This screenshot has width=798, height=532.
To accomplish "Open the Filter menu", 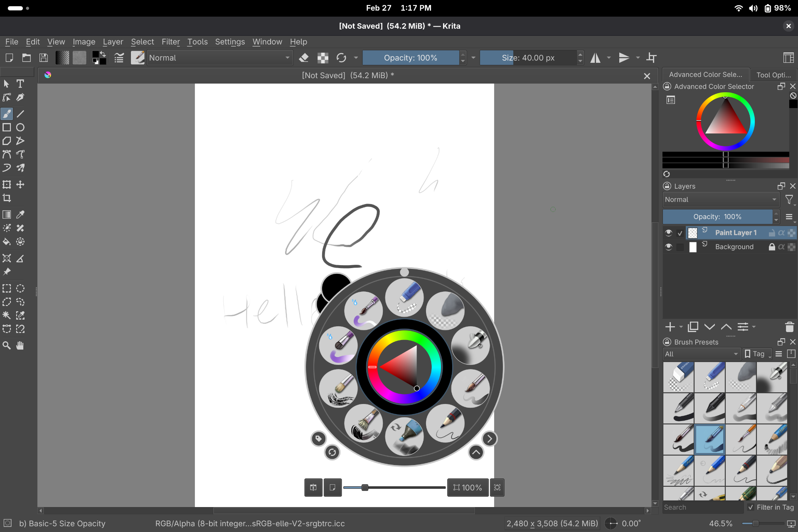I will 170,42.
